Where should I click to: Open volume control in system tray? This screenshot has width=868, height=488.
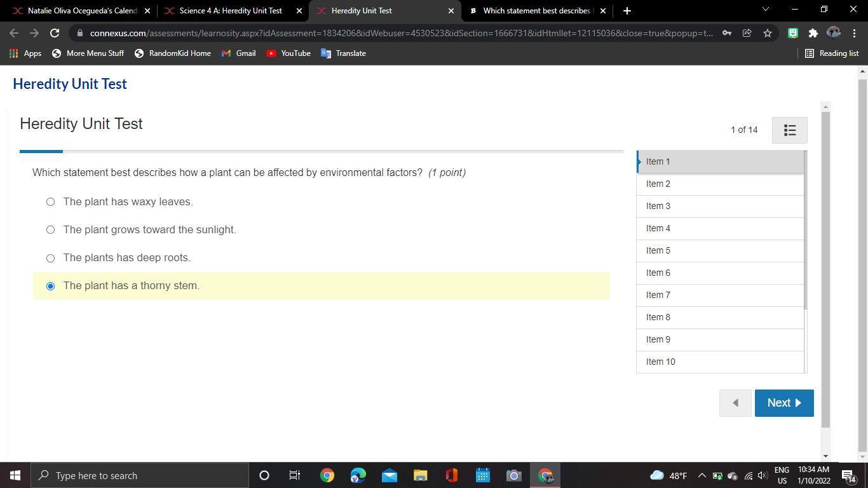click(x=763, y=475)
